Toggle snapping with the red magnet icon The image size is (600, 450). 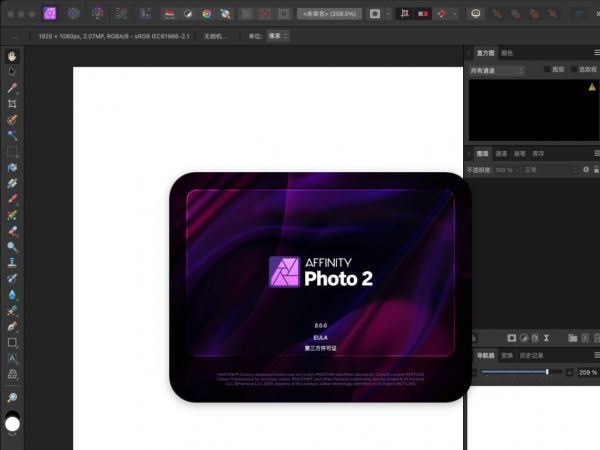[442, 14]
